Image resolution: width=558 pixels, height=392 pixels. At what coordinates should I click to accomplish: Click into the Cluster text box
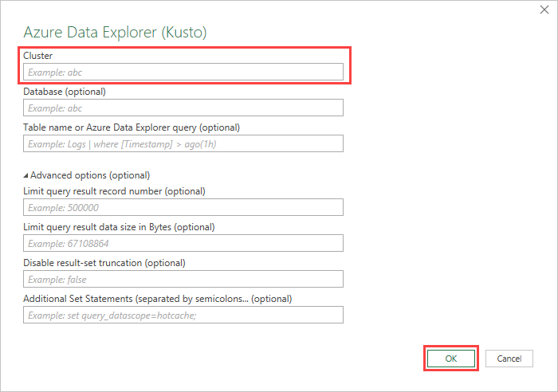point(183,72)
